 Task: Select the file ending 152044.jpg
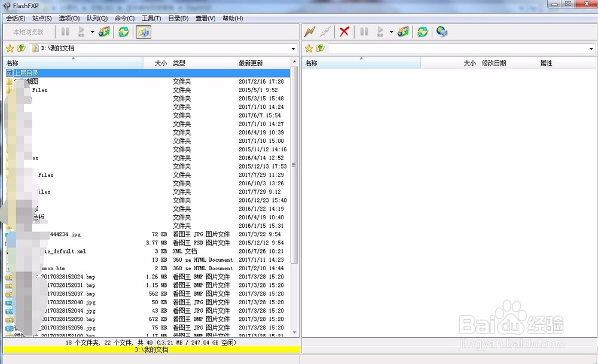point(147,311)
